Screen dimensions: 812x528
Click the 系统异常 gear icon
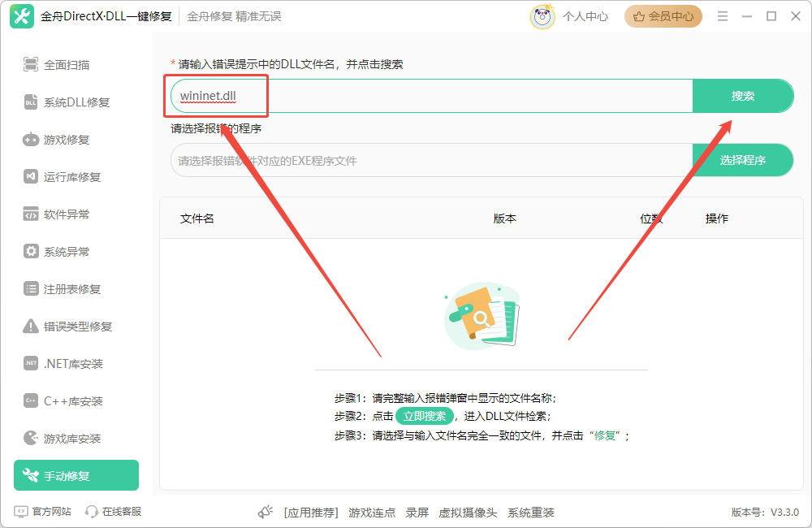tap(31, 251)
